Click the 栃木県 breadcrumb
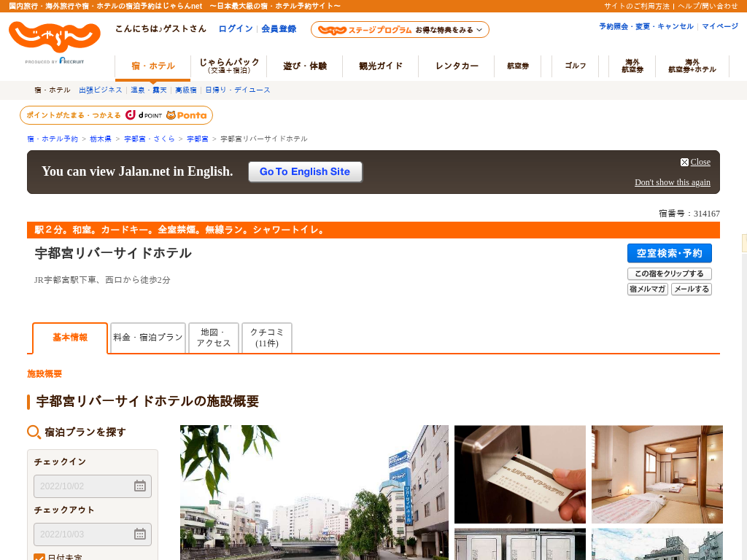747x560 pixels. [x=101, y=139]
